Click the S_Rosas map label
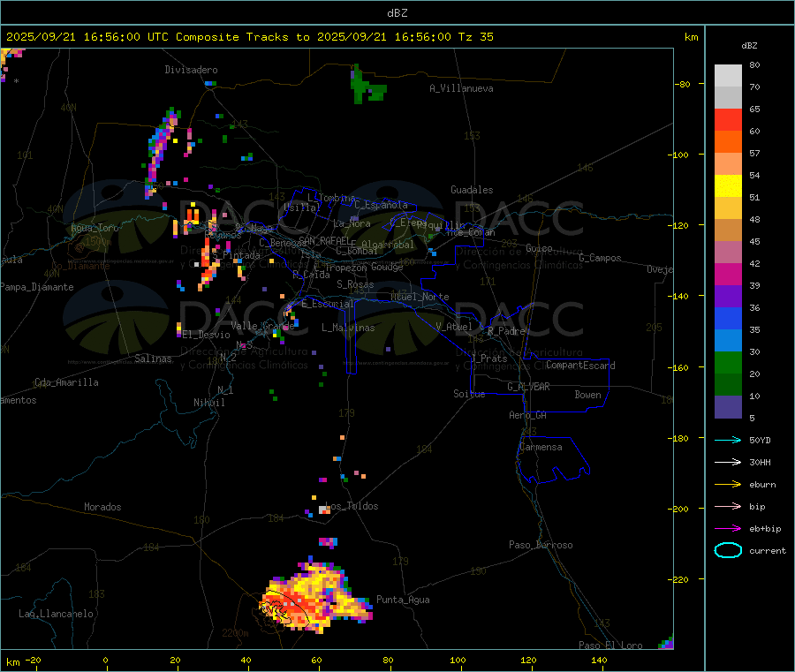 tap(355, 284)
